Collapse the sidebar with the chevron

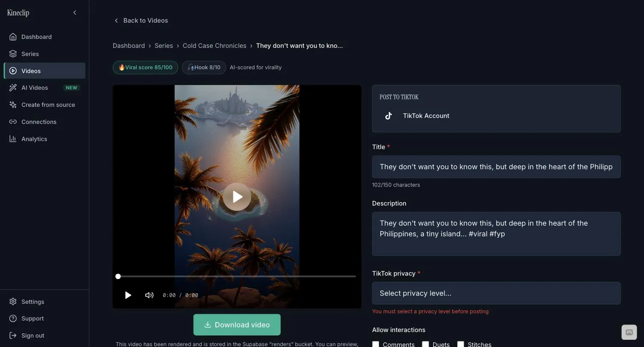pyautogui.click(x=75, y=12)
